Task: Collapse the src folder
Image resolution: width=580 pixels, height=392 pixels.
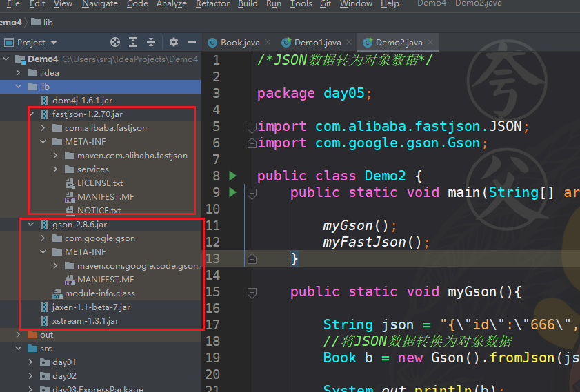Action: point(19,349)
